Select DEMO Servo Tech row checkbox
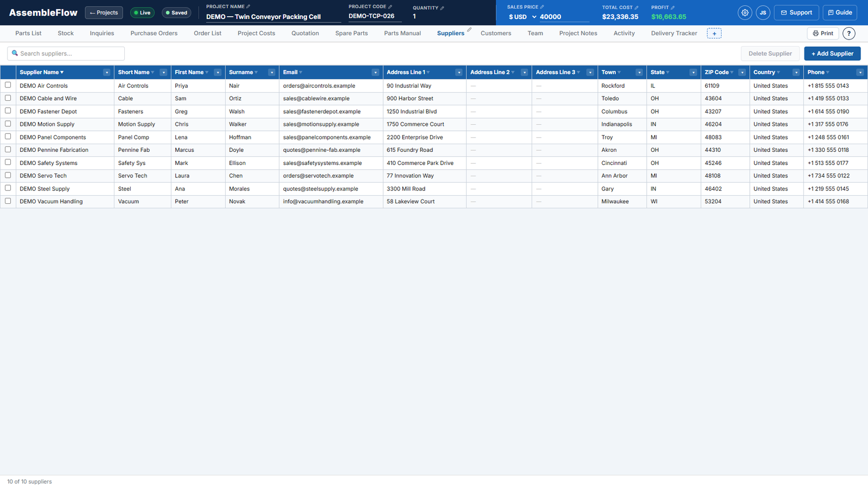The height and width of the screenshot is (488, 868). (x=8, y=175)
